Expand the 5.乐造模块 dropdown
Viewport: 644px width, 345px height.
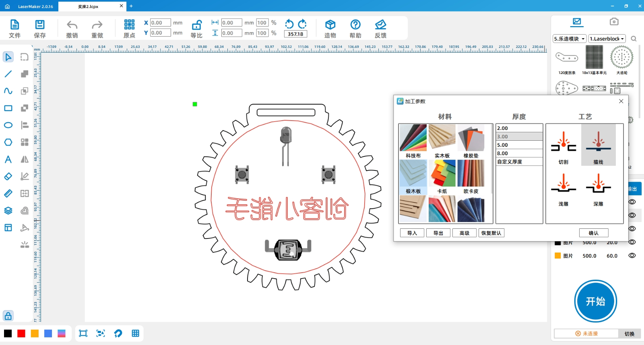[x=569, y=39]
